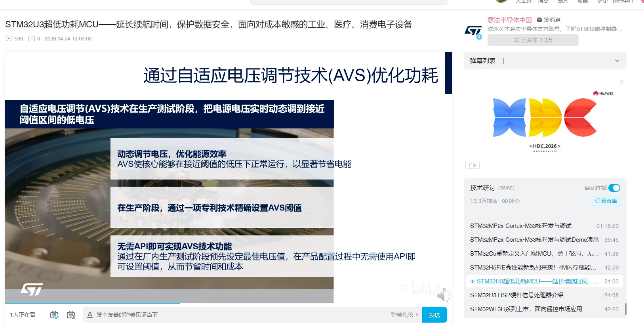Click the 13.3万播放 play count text
Image resolution: width=644 pixels, height=325 pixels.
point(484,201)
